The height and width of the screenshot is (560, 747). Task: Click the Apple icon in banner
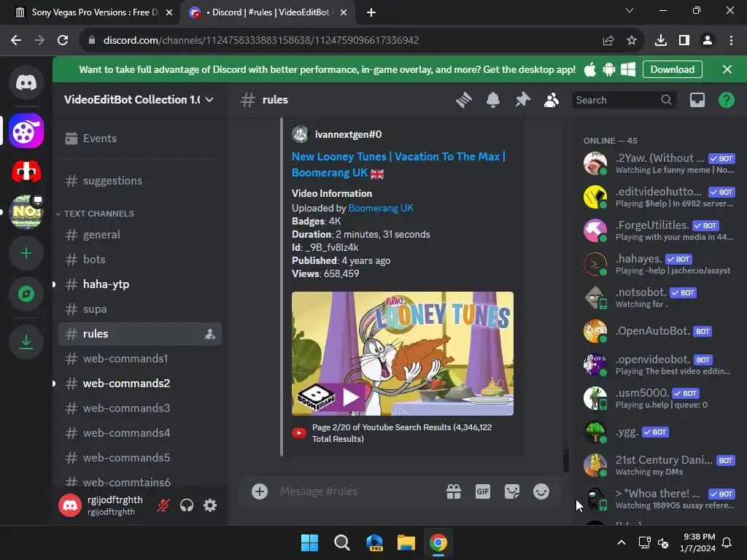click(590, 69)
